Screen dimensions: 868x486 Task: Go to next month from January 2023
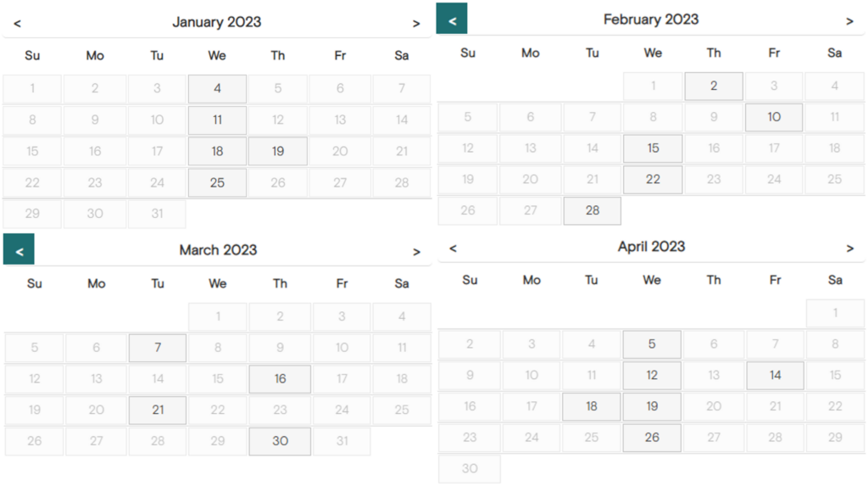(x=416, y=23)
